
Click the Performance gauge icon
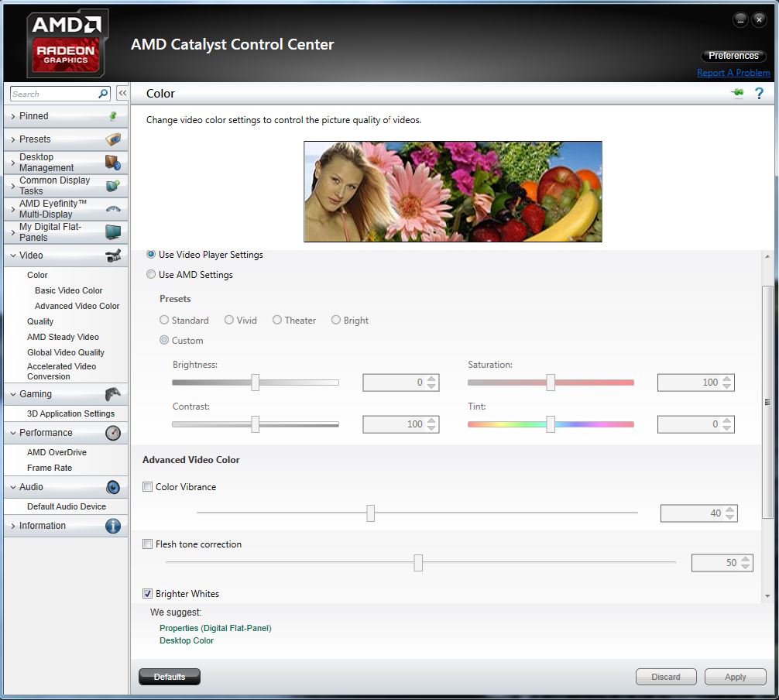tap(113, 433)
